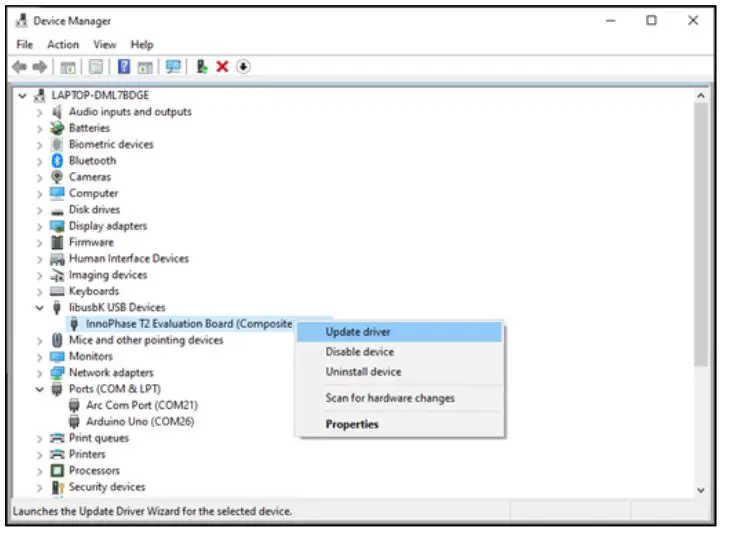Click the Imaging devices icon
Image resolution: width=731 pixels, height=535 pixels.
click(x=57, y=275)
